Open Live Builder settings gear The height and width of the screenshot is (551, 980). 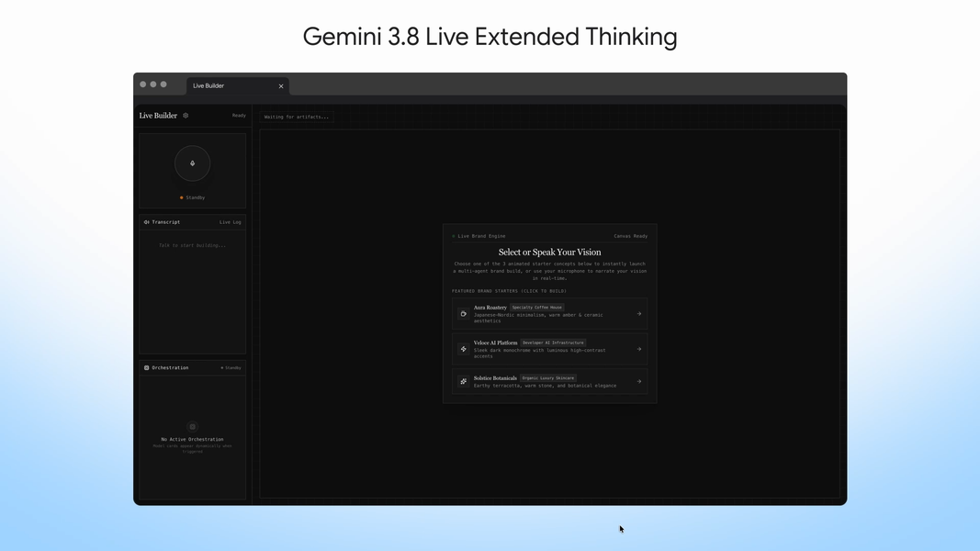click(x=186, y=116)
